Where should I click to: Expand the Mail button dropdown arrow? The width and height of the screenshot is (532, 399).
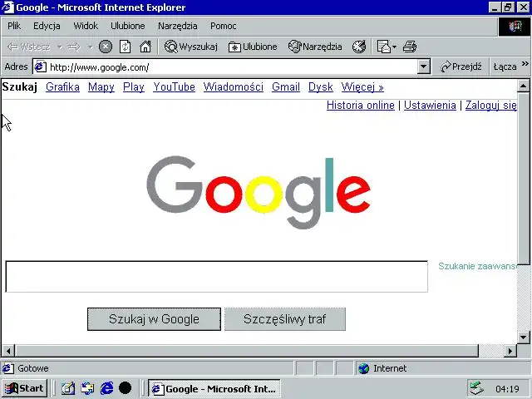click(394, 47)
